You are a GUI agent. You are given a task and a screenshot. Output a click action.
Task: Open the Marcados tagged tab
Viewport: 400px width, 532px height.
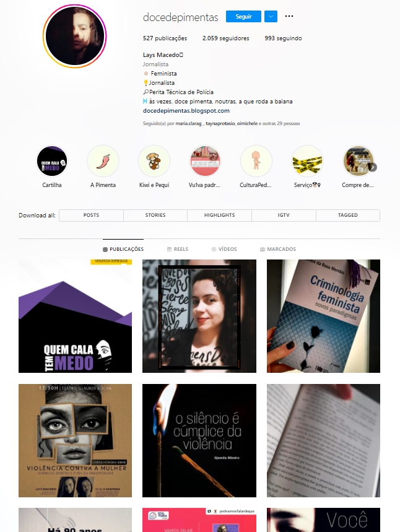pos(278,249)
